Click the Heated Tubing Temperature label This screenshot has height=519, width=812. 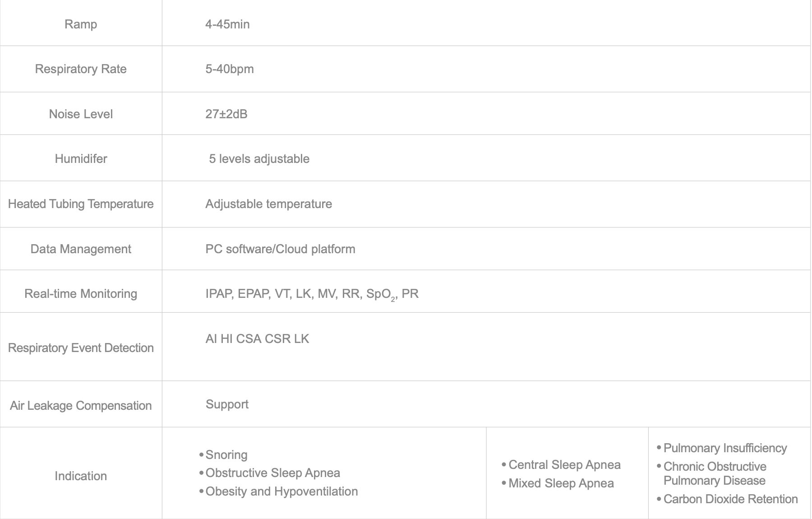click(81, 204)
